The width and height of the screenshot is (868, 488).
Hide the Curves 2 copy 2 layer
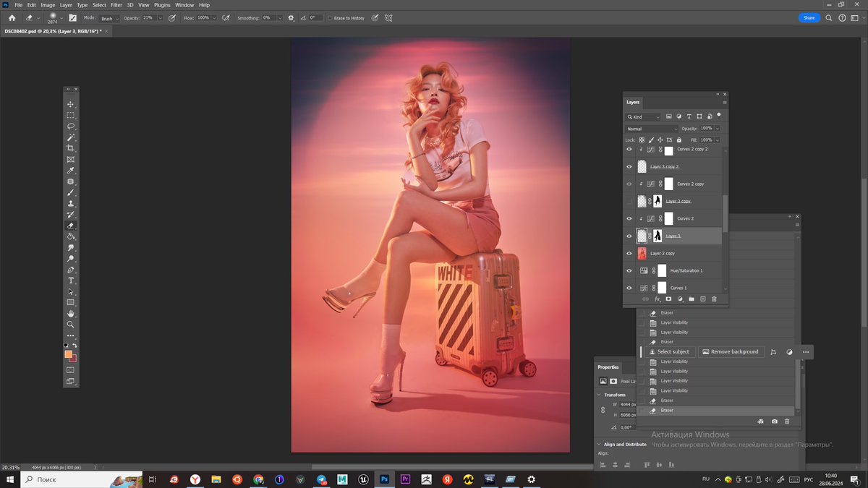click(629, 149)
